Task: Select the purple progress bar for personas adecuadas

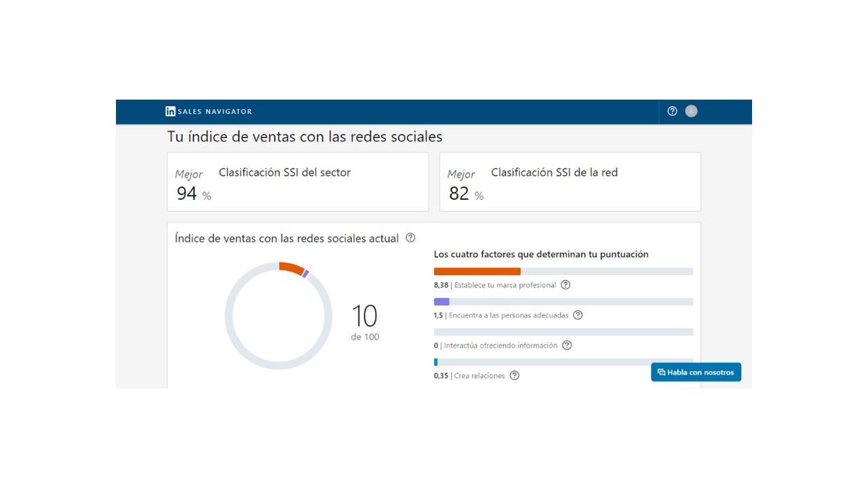Action: [x=441, y=302]
